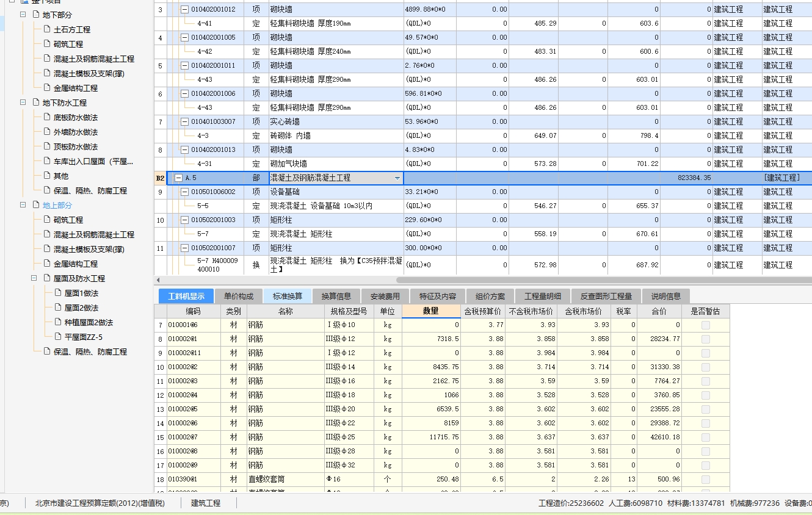
Task: Check 是否暂估 for 钢筋 III级Φ14 row
Action: (x=706, y=367)
